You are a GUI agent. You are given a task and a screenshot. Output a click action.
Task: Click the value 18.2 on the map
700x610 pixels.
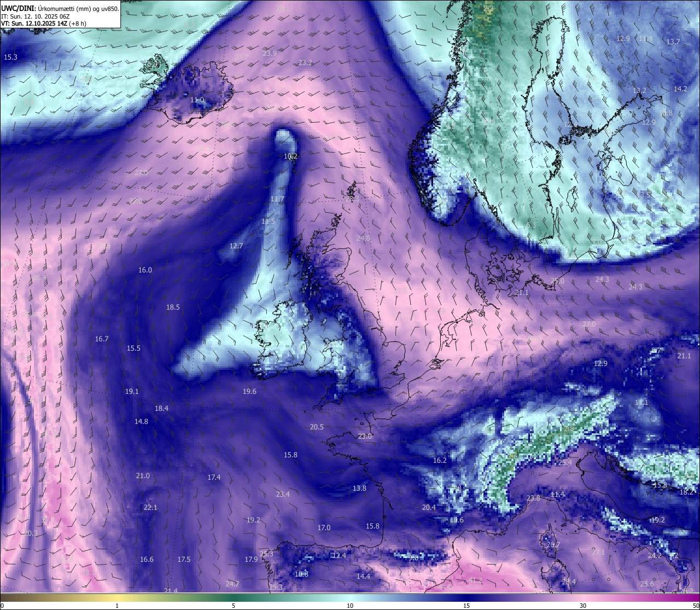(x=686, y=492)
